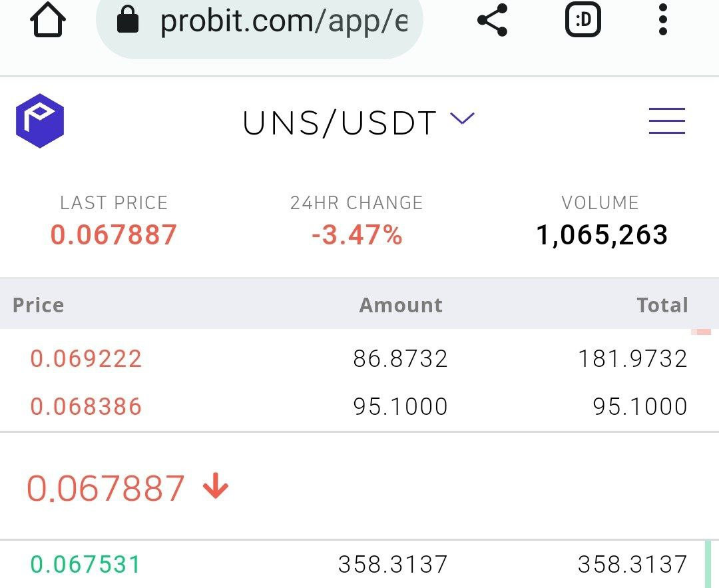Select the UNS/USDT trading pair title
Image resolution: width=719 pixels, height=588 pixels.
pyautogui.click(x=340, y=123)
